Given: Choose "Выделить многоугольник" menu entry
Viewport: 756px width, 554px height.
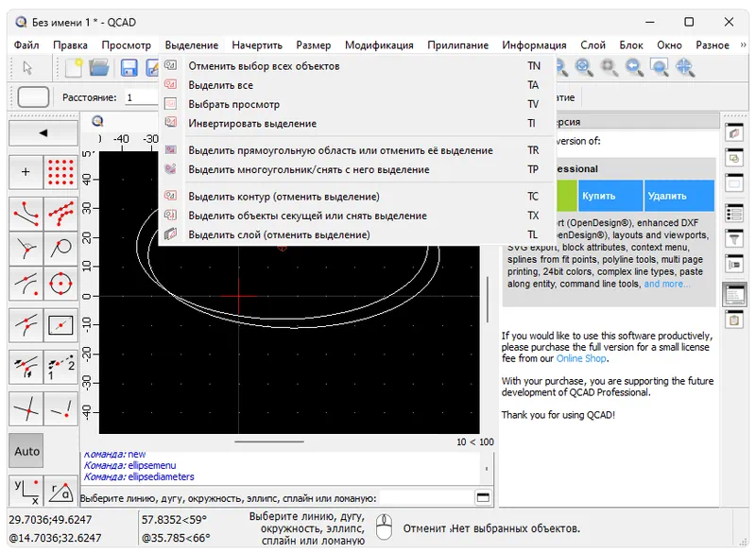Looking at the screenshot, I should coord(357,170).
